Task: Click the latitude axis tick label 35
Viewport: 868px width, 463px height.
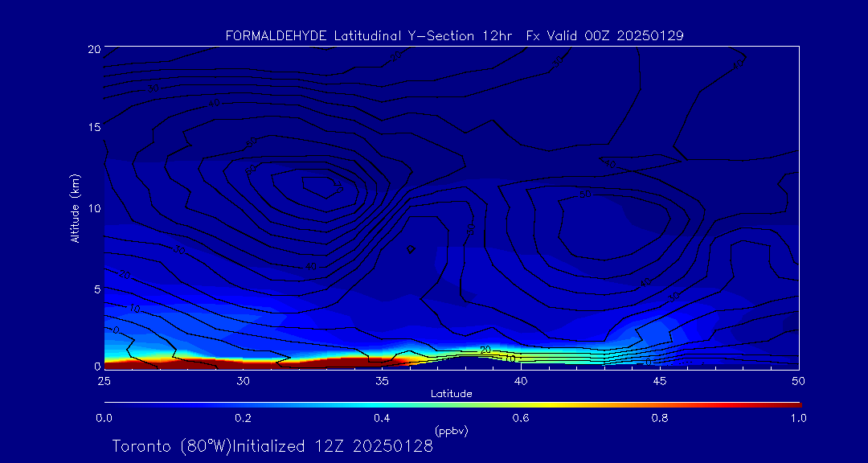Action: (x=382, y=381)
